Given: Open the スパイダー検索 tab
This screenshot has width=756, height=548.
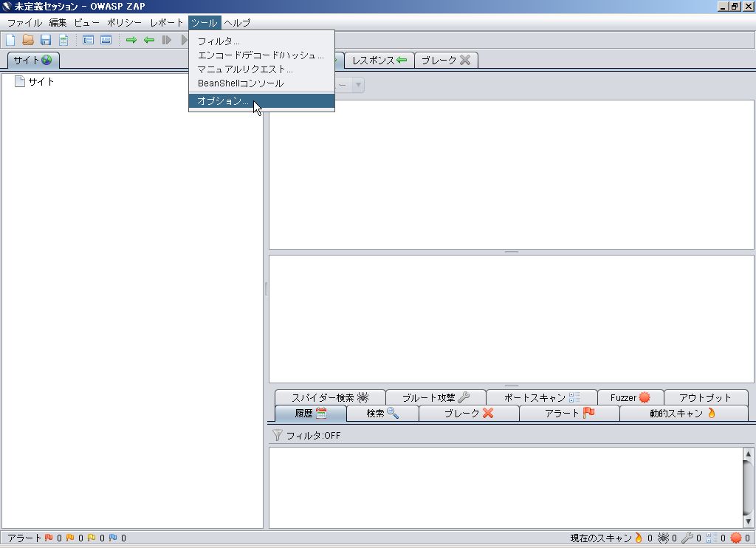Looking at the screenshot, I should click(330, 397).
